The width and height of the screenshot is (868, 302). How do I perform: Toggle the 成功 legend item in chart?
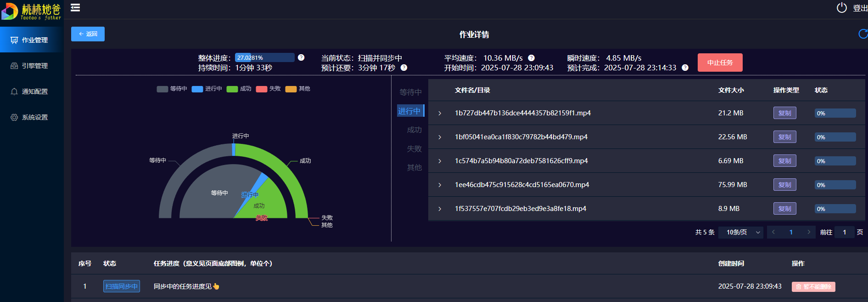pyautogui.click(x=239, y=89)
